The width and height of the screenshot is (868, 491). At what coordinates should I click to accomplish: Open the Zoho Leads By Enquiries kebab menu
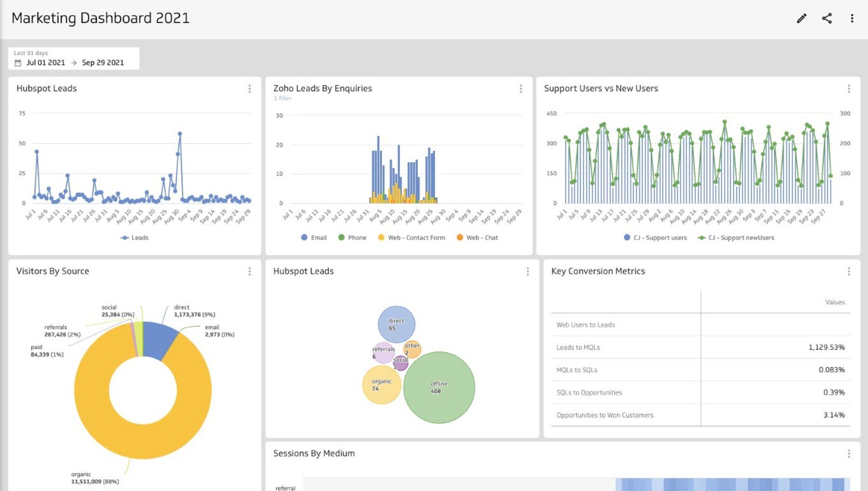(x=521, y=89)
